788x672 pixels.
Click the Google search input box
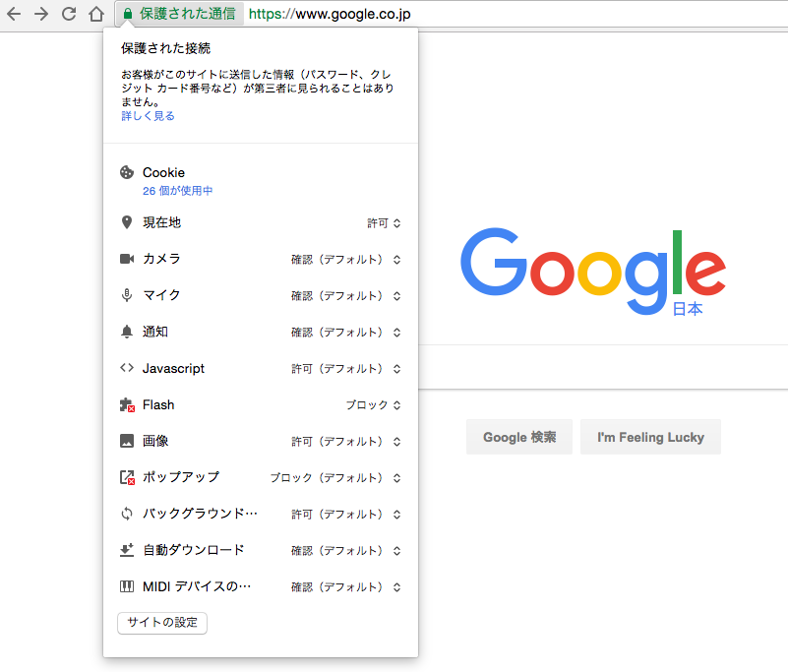603,367
